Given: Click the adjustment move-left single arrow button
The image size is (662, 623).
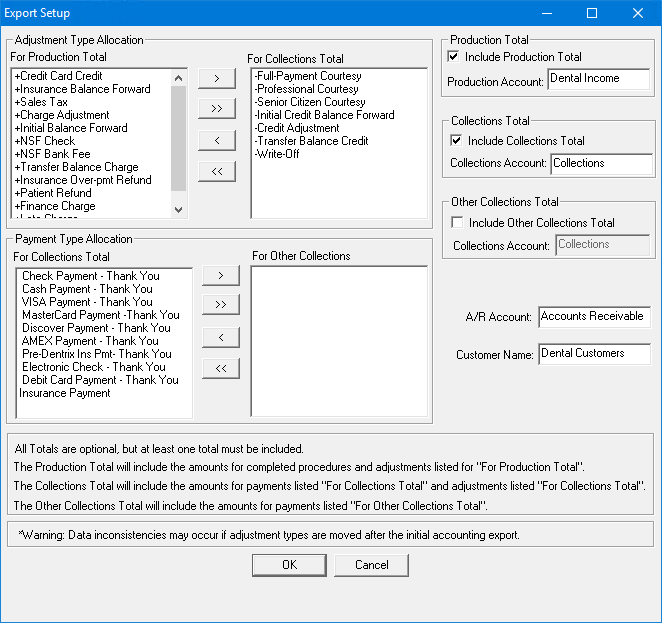Looking at the screenshot, I should 217,141.
